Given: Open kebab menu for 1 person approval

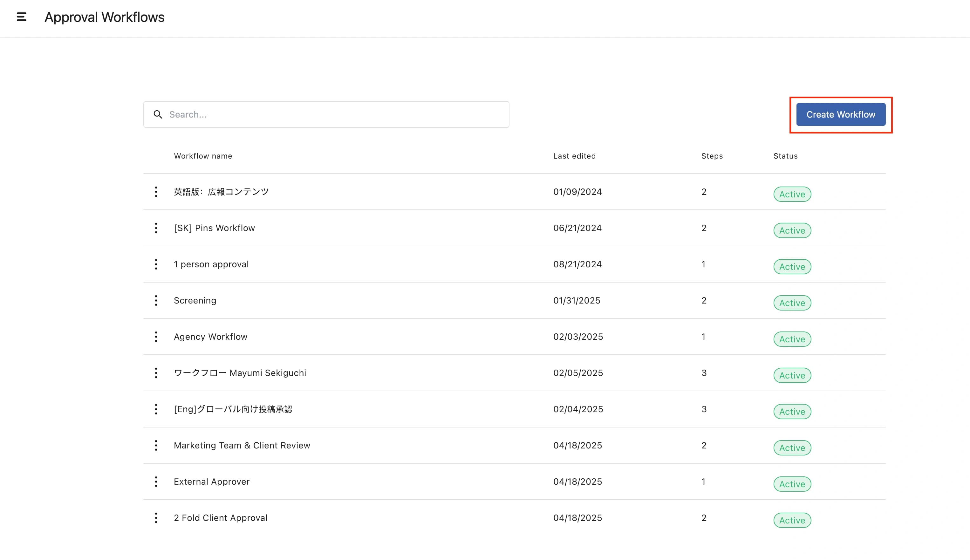Looking at the screenshot, I should pos(156,264).
